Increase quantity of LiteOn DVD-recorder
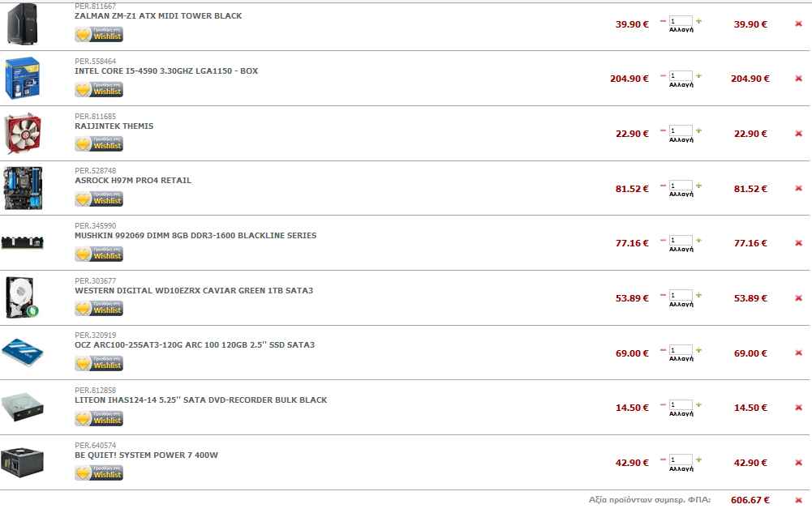Viewport: 812px width, 513px height. tap(698, 405)
